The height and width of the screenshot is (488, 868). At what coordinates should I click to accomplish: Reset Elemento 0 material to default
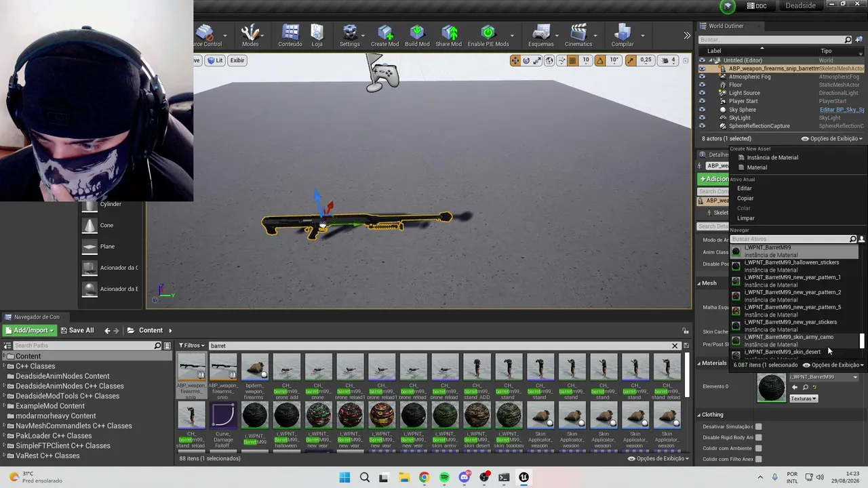[x=814, y=388]
